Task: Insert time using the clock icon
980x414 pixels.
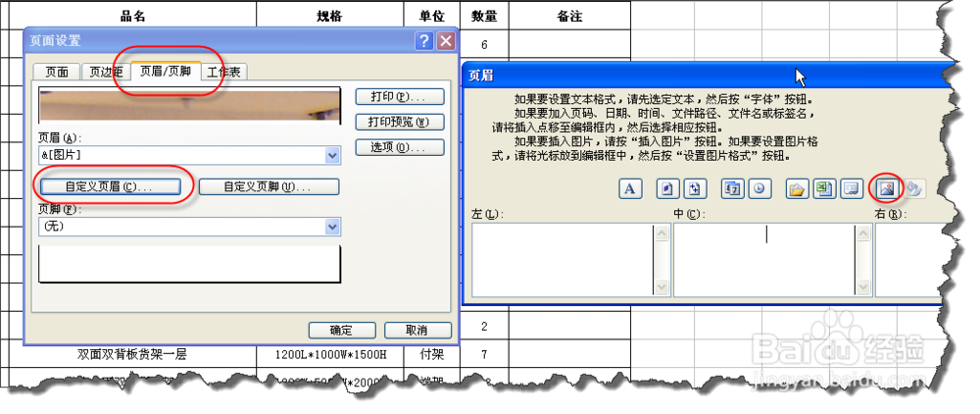Action: pyautogui.click(x=759, y=189)
